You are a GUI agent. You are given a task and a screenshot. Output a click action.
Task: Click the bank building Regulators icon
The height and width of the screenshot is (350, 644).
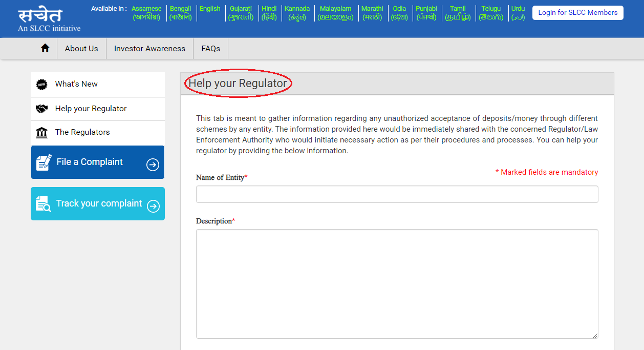point(42,133)
